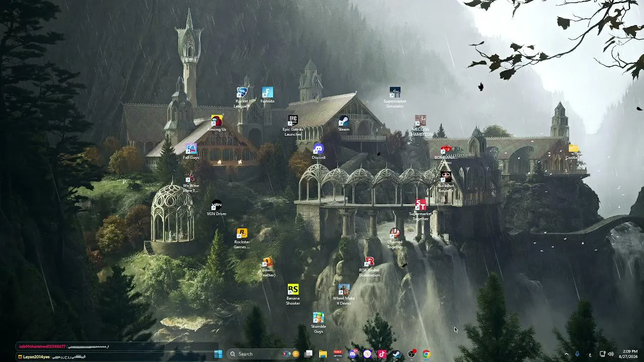This screenshot has height=362, width=644.
Task: Select the Wheel Make it Demo icon
Action: pos(344,295)
